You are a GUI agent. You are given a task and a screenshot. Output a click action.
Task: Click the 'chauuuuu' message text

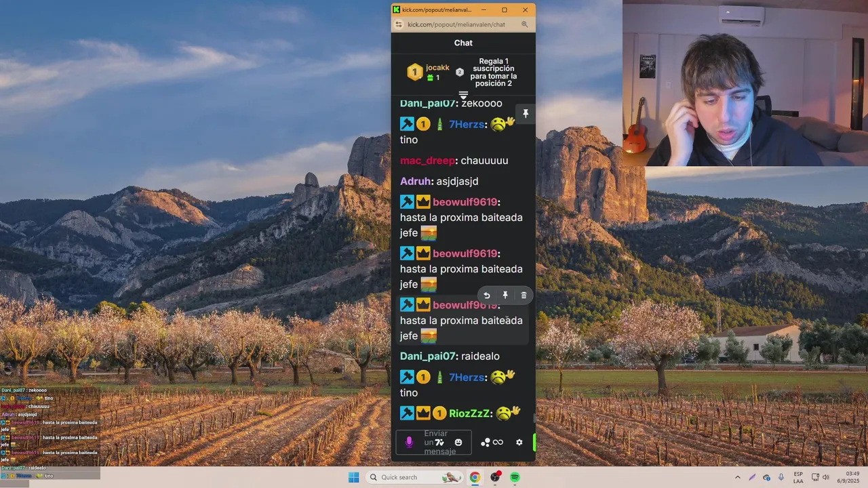point(484,161)
